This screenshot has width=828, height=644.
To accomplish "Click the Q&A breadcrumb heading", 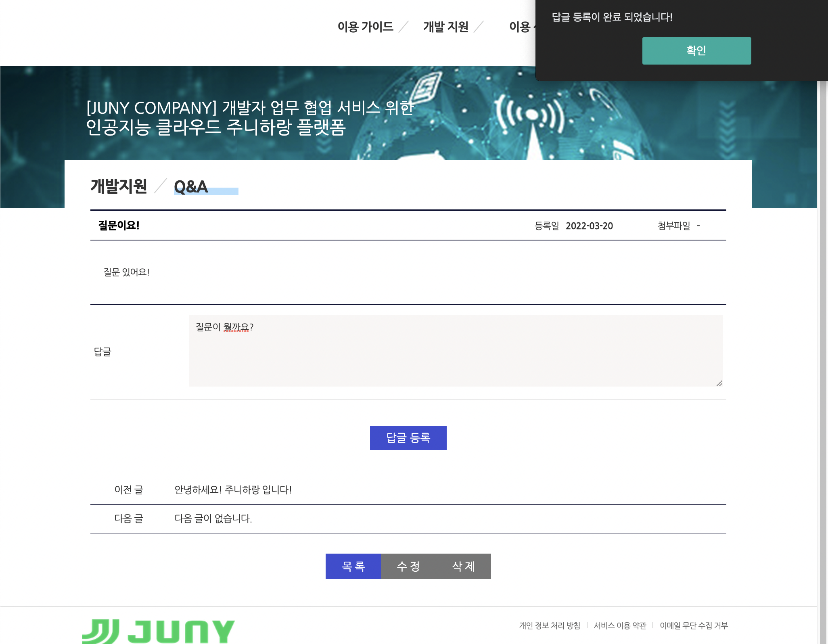I will pos(191,186).
